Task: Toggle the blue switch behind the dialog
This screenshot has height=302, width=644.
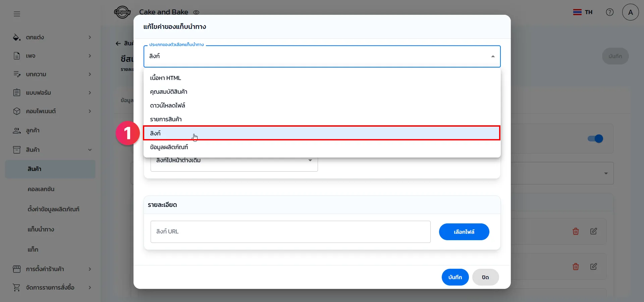Action: click(x=595, y=139)
